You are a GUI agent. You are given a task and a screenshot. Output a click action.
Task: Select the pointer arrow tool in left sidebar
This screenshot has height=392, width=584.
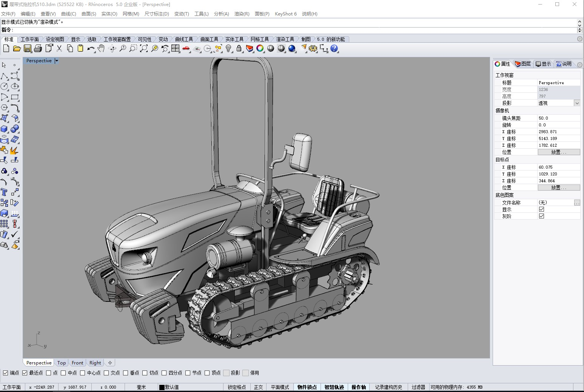[4, 65]
